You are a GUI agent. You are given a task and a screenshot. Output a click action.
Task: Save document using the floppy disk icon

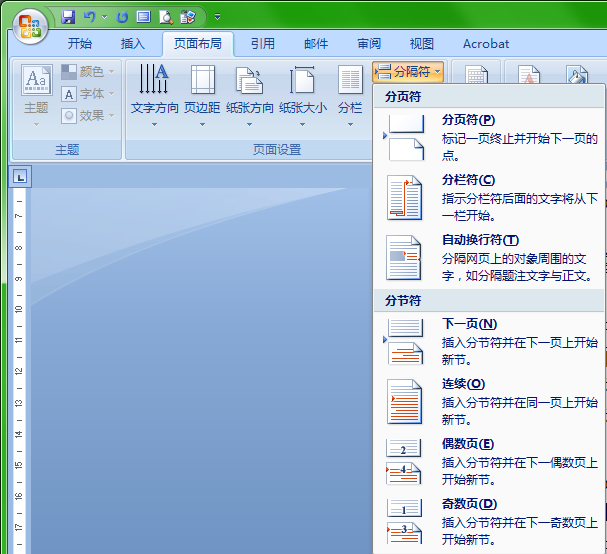click(68, 17)
